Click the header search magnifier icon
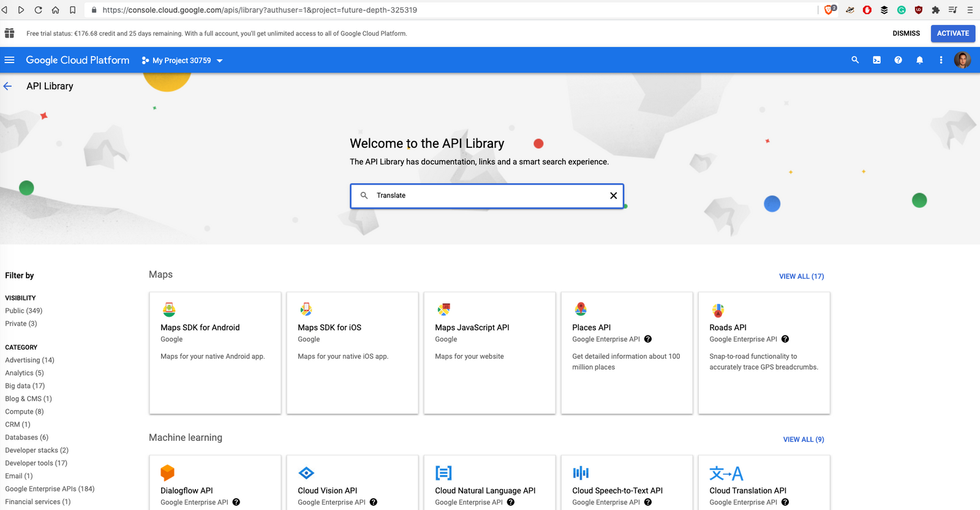Screen dimensions: 980x510 coord(855,60)
